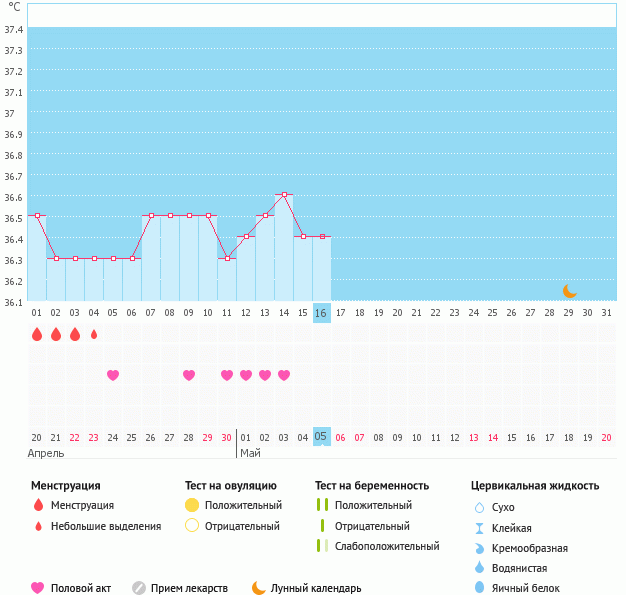Viewport: 626px width, 595px height.
Task: Click cycle day 31 on the axis
Action: coord(606,313)
